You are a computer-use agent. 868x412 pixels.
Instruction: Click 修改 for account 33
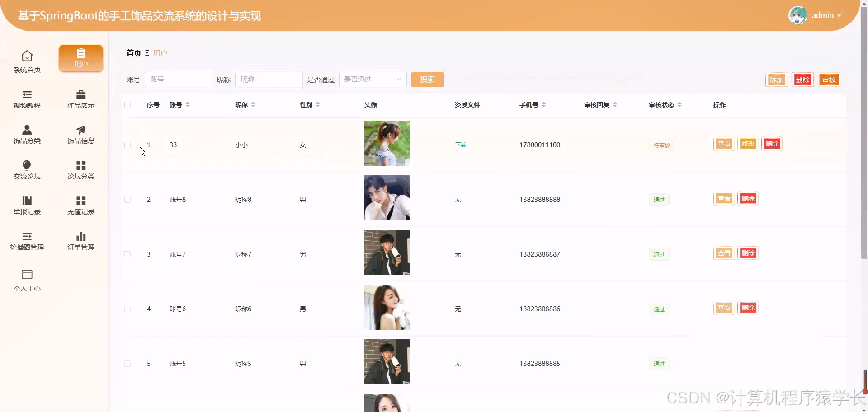click(748, 144)
